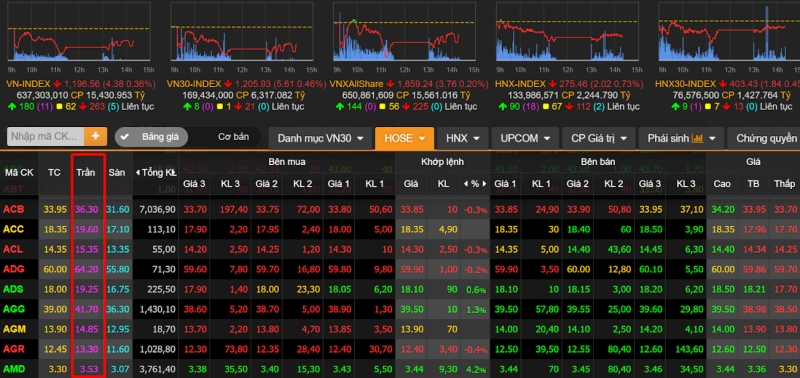The height and width of the screenshot is (378, 800).
Task: Click the Sàn column header
Action: point(117,172)
